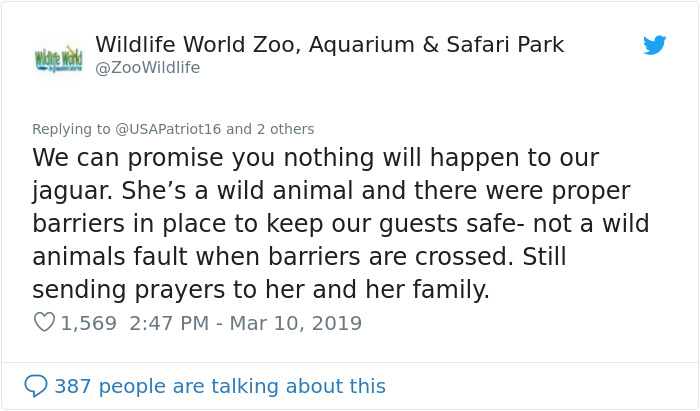Visit the @ZooWildlife handle

[x=147, y=68]
